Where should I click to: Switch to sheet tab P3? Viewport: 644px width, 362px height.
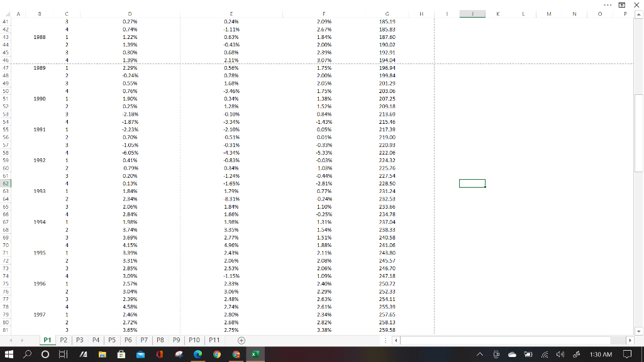[80, 340]
